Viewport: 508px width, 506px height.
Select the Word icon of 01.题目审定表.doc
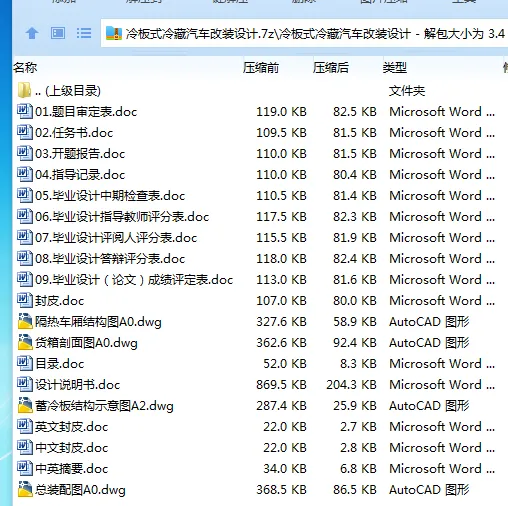25,111
